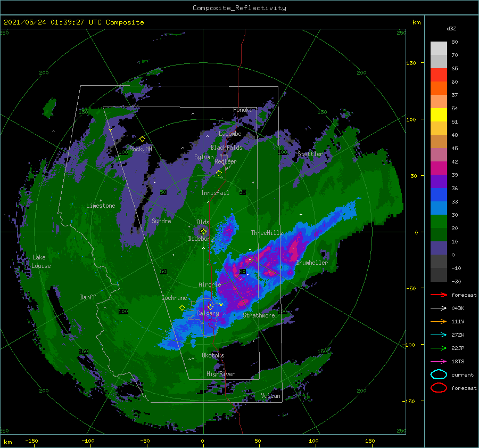479x448 pixels.
Task: Click the white 04DK arrow icon
Action: pos(439,308)
